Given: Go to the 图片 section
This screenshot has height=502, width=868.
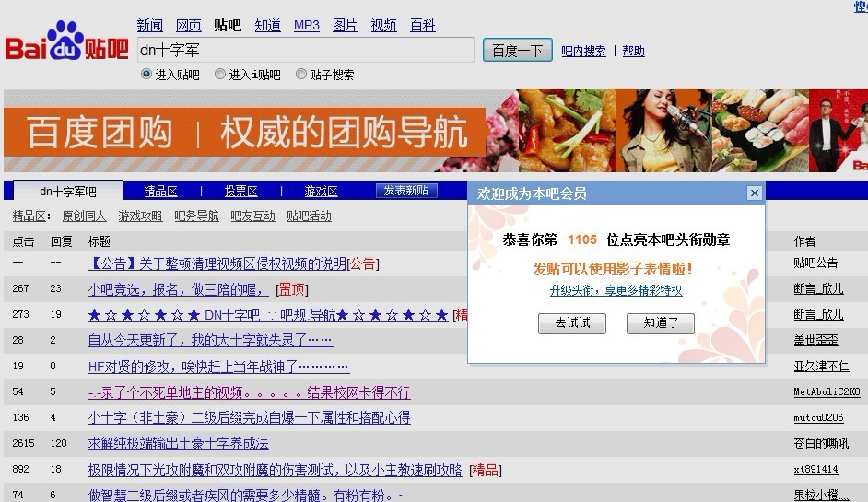Looking at the screenshot, I should coord(345,26).
